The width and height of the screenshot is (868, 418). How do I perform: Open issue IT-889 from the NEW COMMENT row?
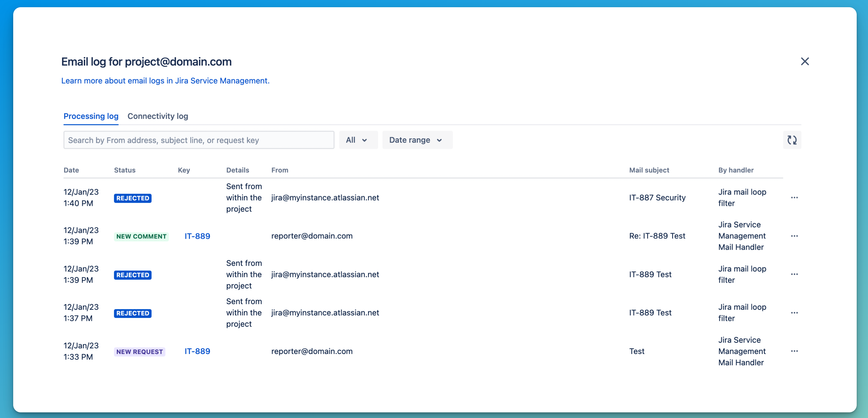coord(197,236)
